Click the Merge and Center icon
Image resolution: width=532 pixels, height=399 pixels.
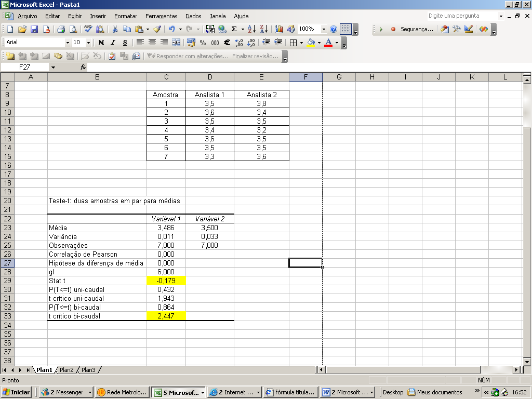coord(177,43)
